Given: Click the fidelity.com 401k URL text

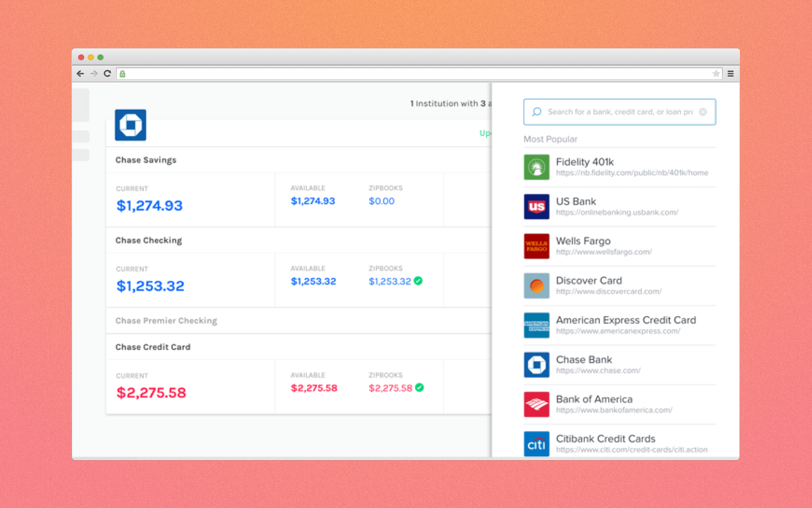Looking at the screenshot, I should [x=632, y=173].
